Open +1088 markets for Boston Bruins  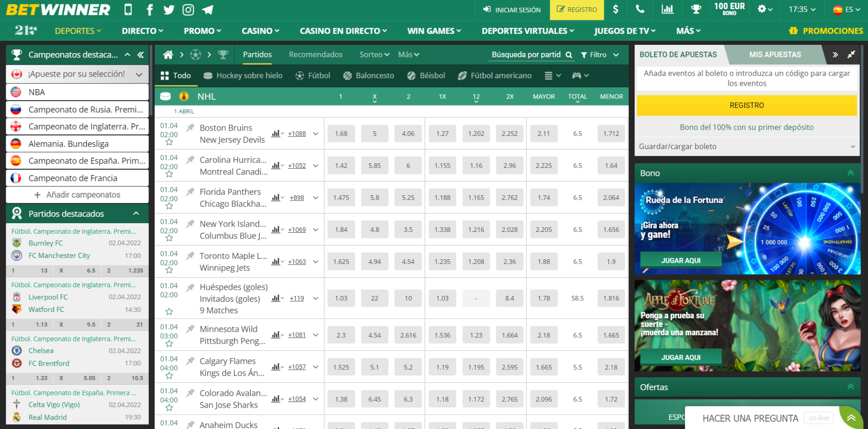(x=297, y=134)
